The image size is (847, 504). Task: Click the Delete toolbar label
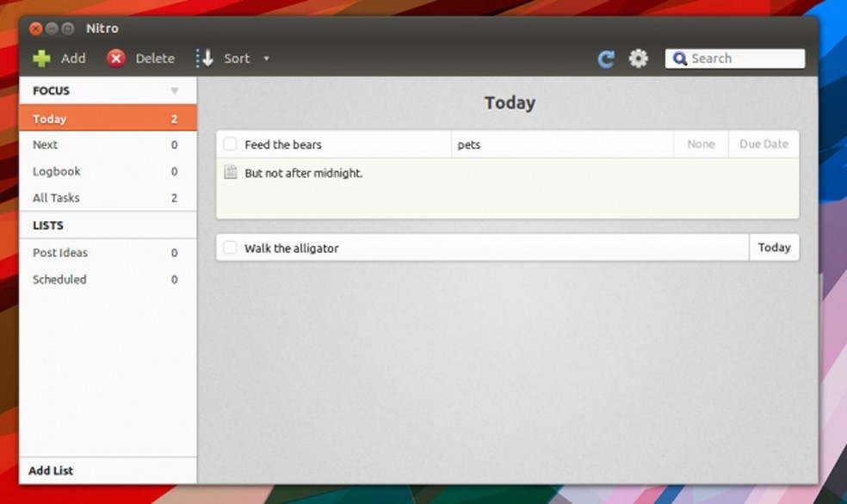155,58
